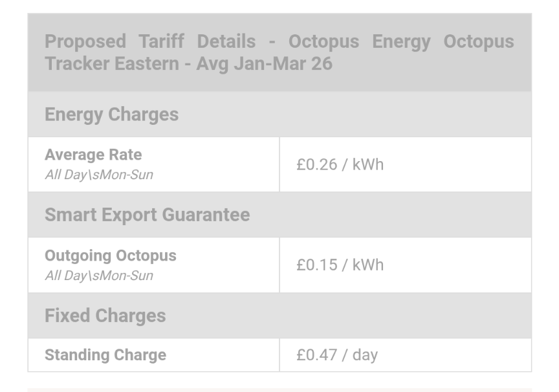The width and height of the screenshot is (559, 392).
Task: Click the word "Energy" in the tariff title
Action: (400, 42)
